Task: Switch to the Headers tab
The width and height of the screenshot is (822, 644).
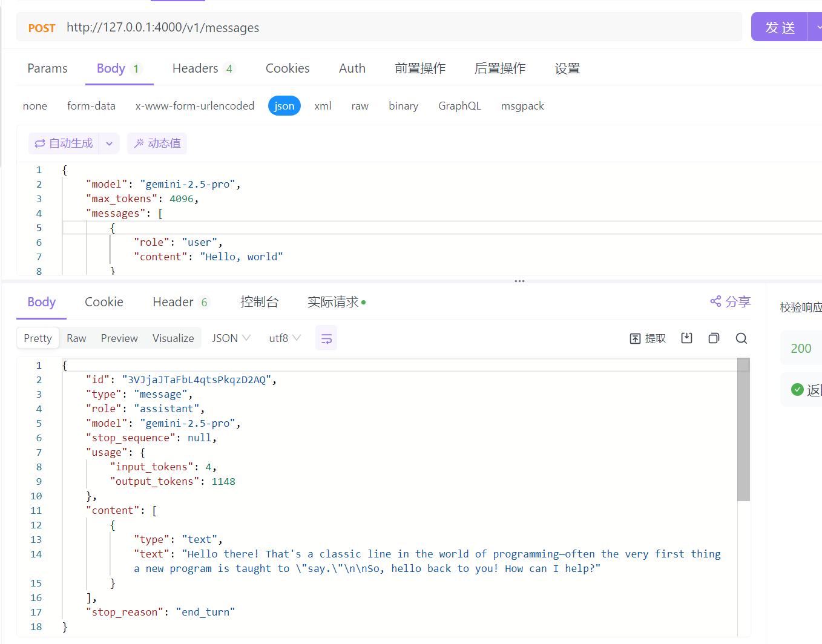Action: point(194,68)
